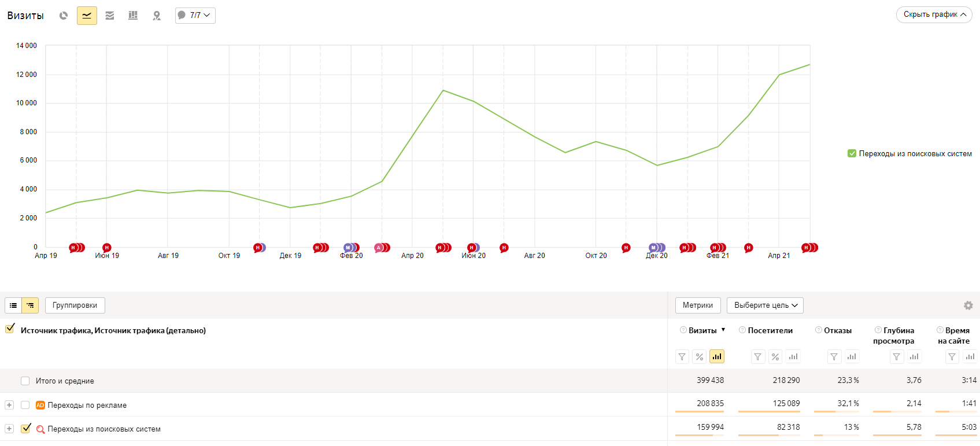Click the Скрыть график button

point(934,14)
